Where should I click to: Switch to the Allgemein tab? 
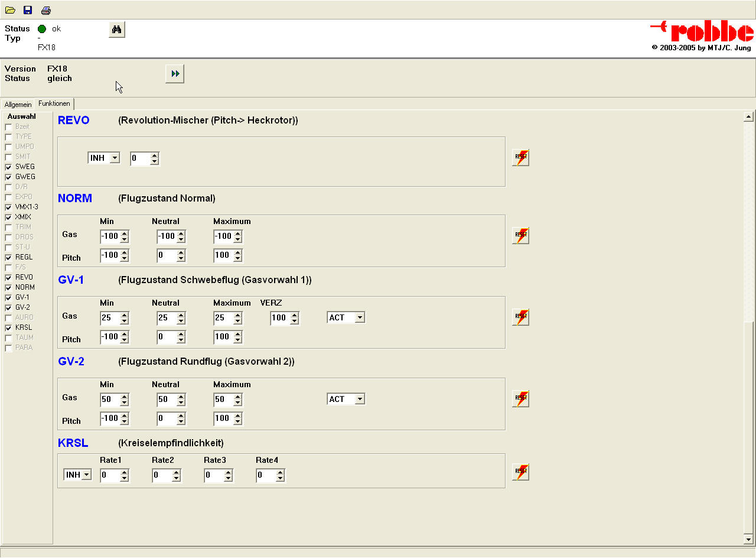tap(18, 104)
